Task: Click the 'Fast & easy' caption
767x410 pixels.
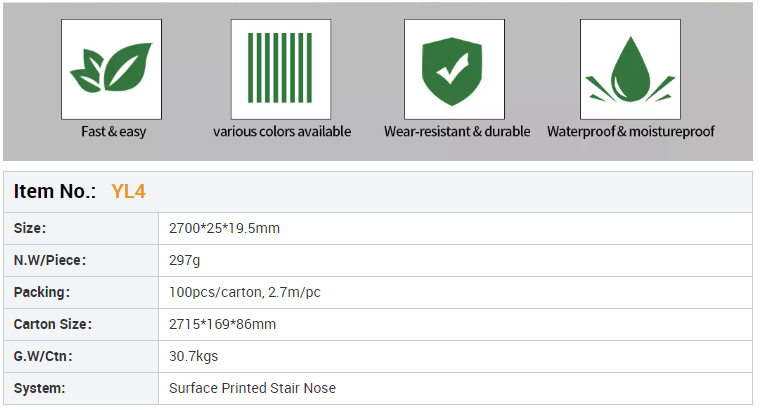Action: click(x=113, y=132)
